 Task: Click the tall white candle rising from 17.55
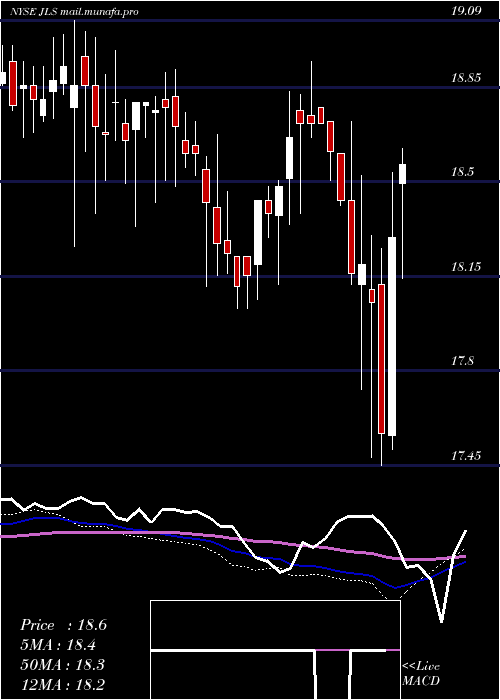392,337
